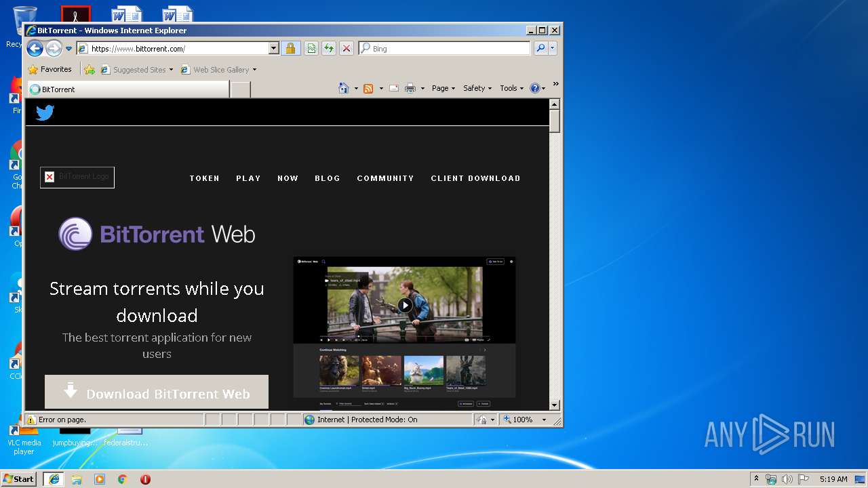
Task: Select VLC media player desktop shortcut
Action: tap(24, 439)
